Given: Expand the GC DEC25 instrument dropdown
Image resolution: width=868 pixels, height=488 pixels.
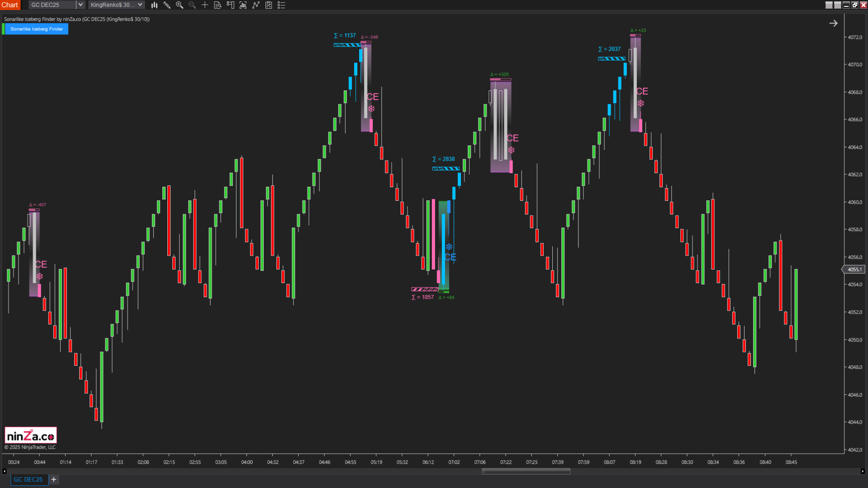Looking at the screenshot, I should 80,5.
